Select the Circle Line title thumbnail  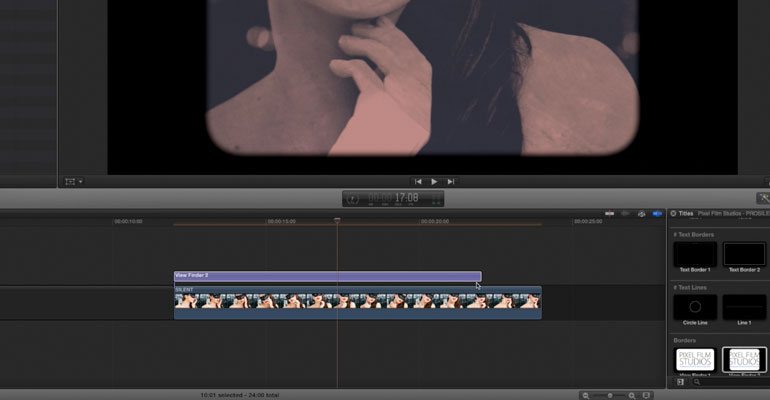coord(695,307)
